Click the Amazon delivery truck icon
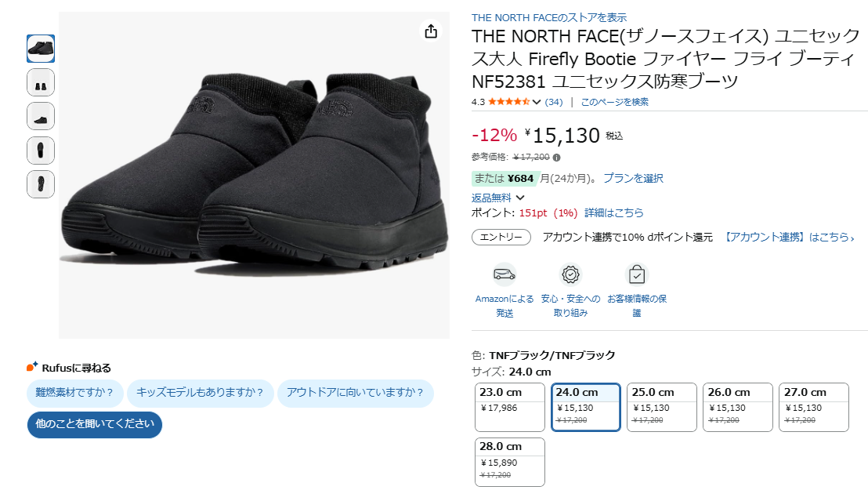868x501 pixels. click(x=504, y=274)
